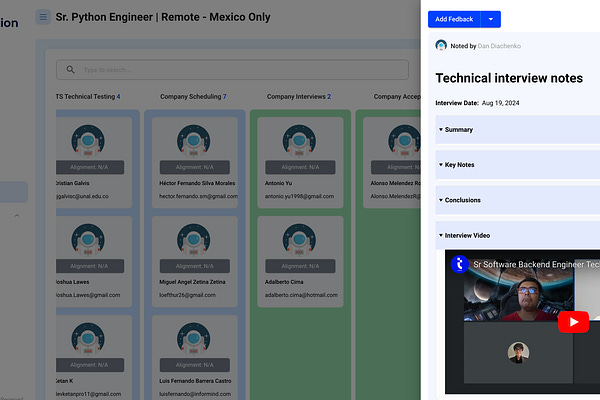Collapse the Interview Video section
The height and width of the screenshot is (400, 600).
click(518, 235)
